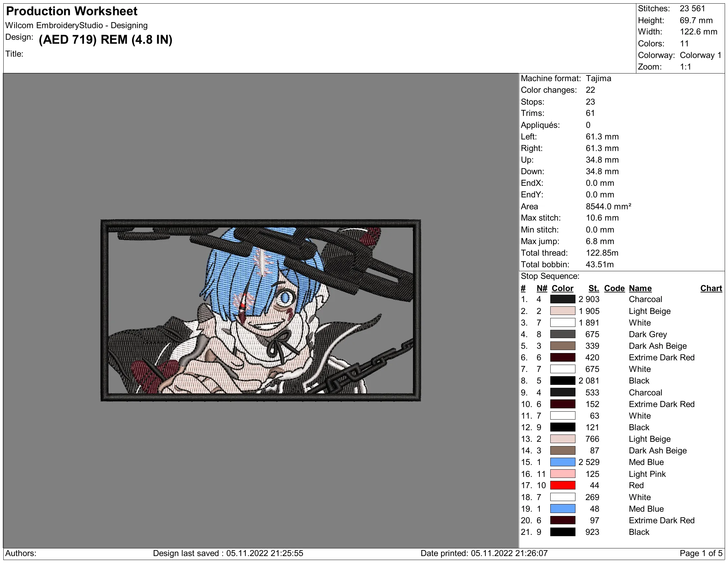The image size is (728, 563).
Task: Click the Red swatch in stop 17
Action: point(563,485)
